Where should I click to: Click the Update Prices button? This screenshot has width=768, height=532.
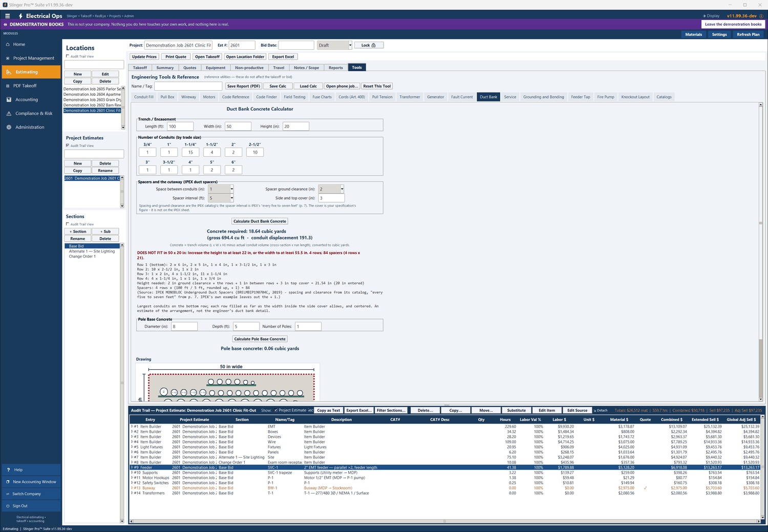click(x=144, y=57)
